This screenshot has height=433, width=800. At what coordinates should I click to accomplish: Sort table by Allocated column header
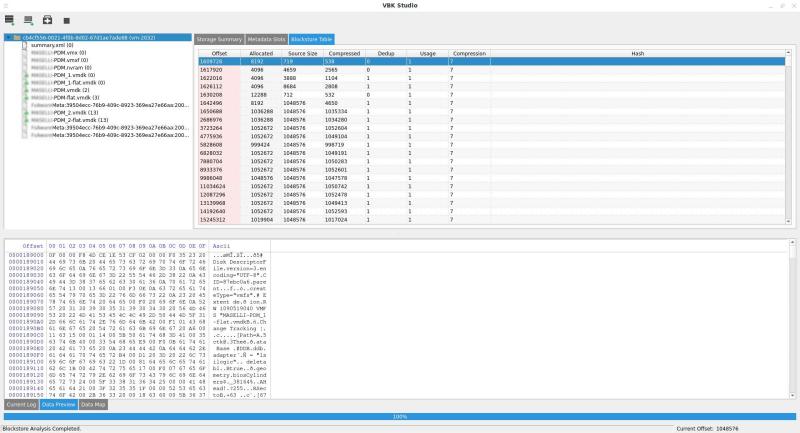(x=261, y=53)
